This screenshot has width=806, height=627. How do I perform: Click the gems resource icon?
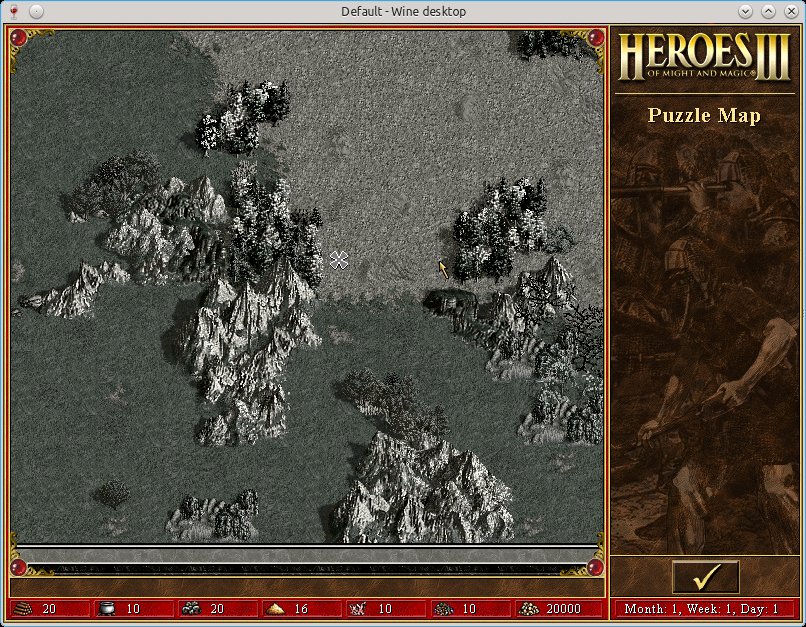[x=443, y=608]
